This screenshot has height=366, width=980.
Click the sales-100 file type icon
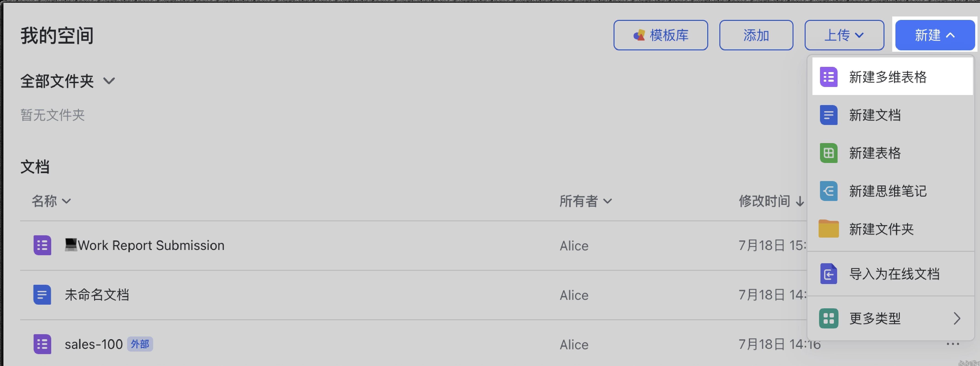tap(42, 344)
